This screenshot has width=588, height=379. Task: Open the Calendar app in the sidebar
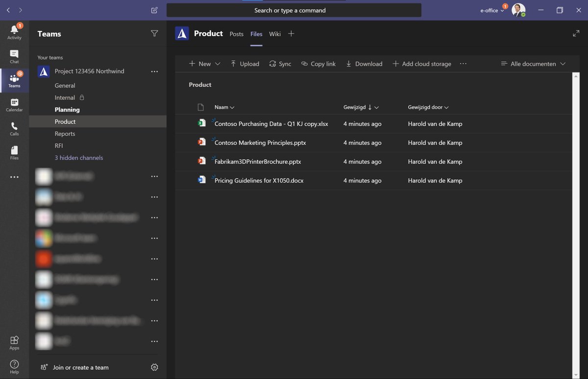(x=14, y=105)
